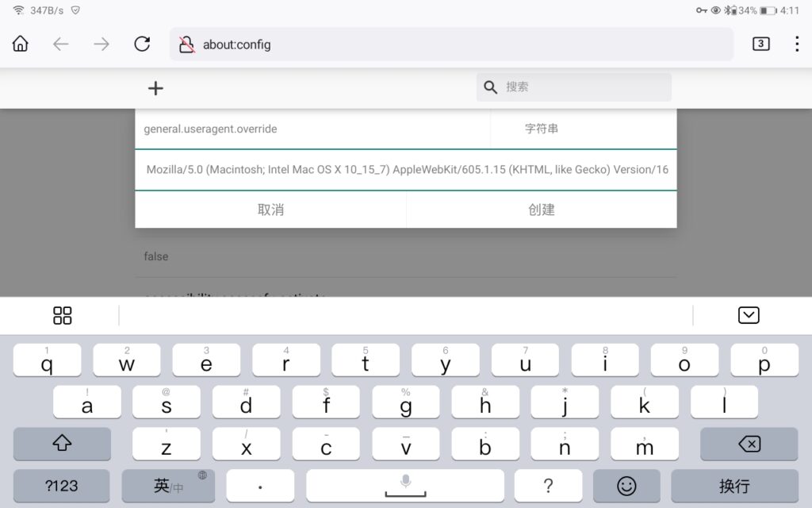Tap the browser home icon
This screenshot has width=812, height=508.
point(21,44)
